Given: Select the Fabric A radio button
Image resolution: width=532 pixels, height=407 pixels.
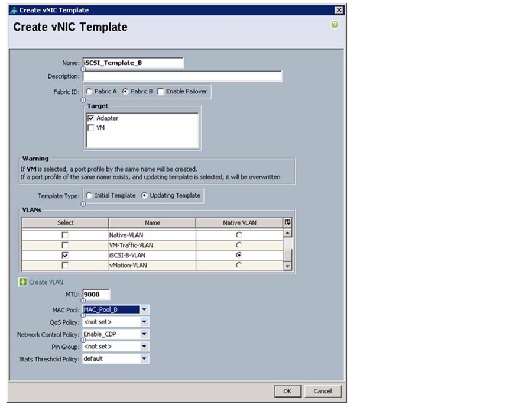Looking at the screenshot, I should click(x=89, y=91).
